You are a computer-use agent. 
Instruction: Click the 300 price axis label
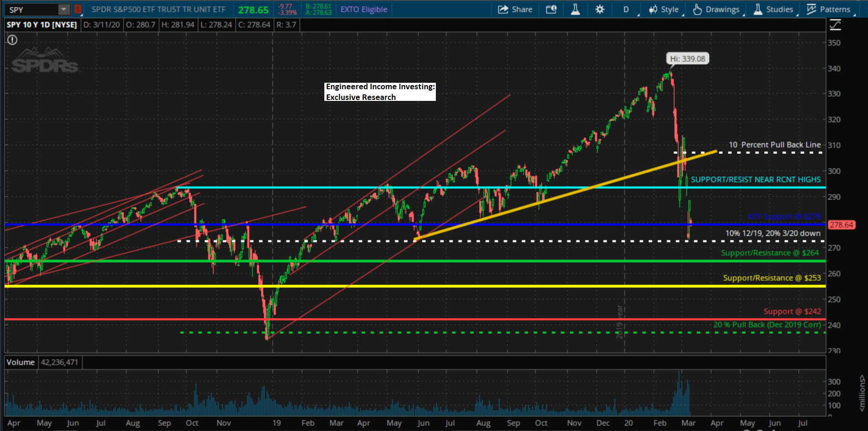834,171
